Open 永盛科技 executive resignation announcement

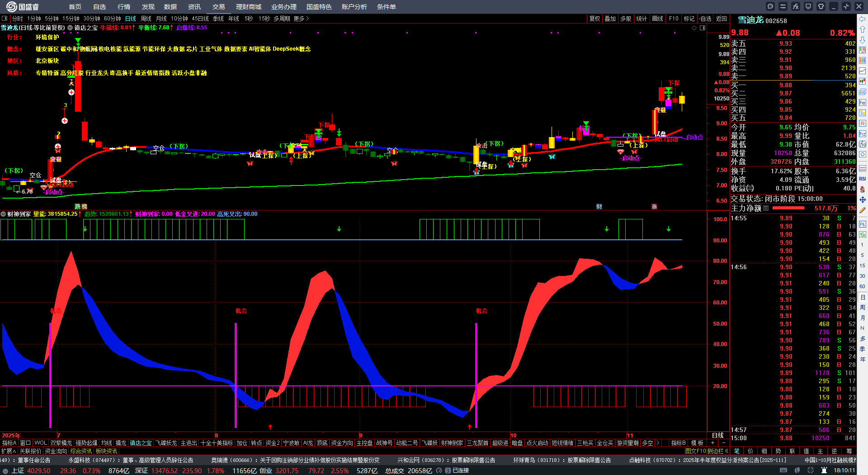[x=131, y=460]
